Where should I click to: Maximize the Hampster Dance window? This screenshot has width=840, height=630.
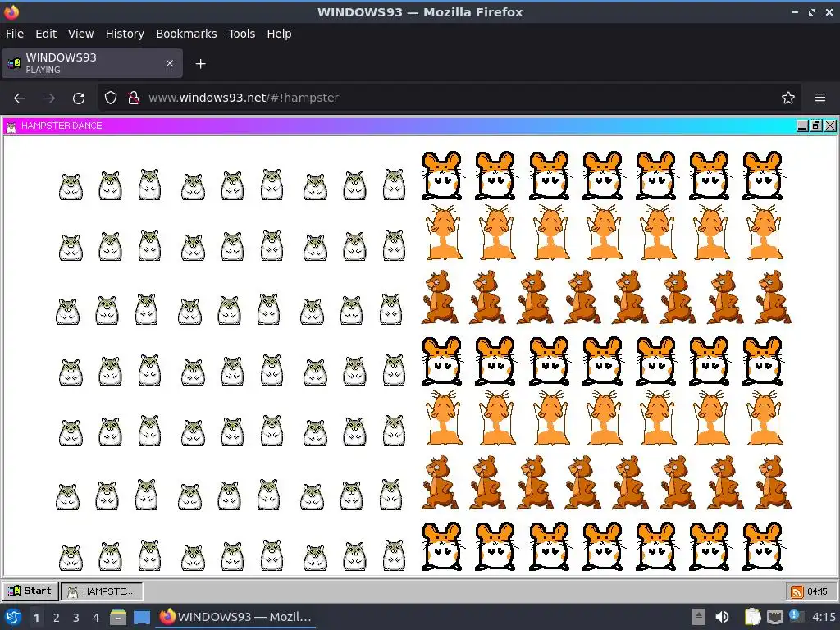816,126
